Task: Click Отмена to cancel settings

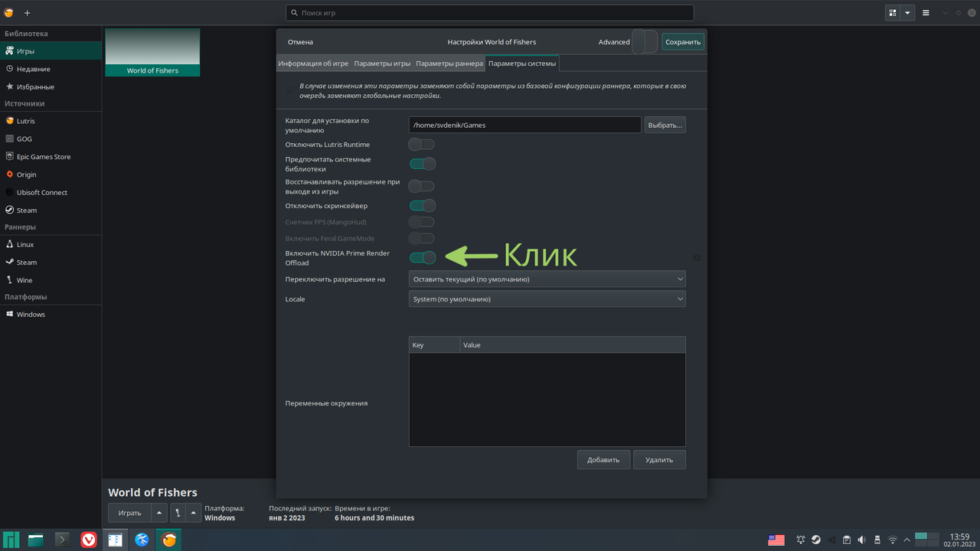Action: tap(300, 42)
